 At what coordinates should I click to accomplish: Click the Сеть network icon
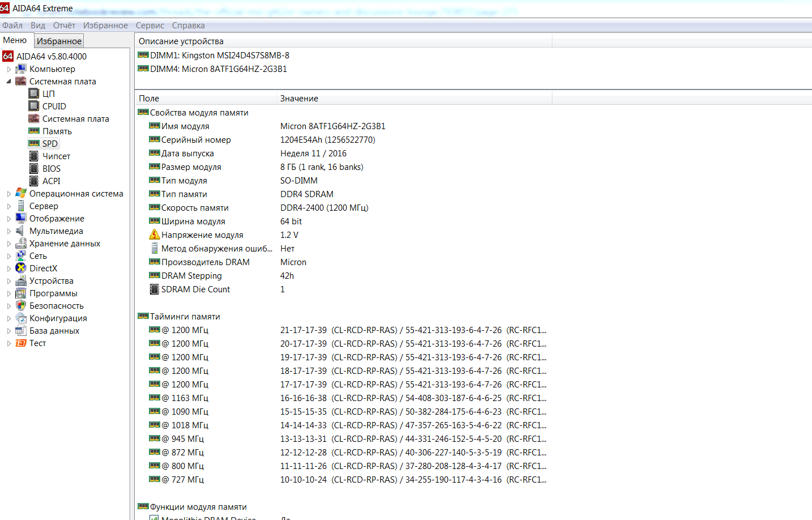pyautogui.click(x=21, y=255)
